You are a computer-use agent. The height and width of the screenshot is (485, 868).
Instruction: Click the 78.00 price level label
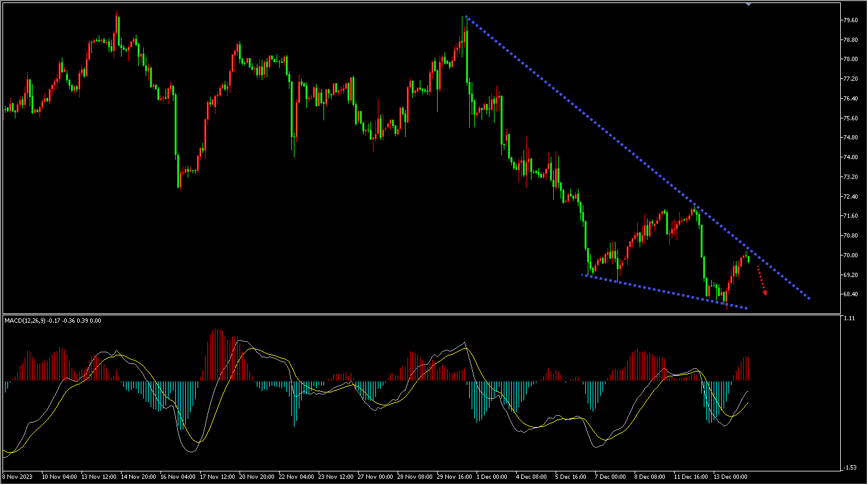(x=849, y=59)
